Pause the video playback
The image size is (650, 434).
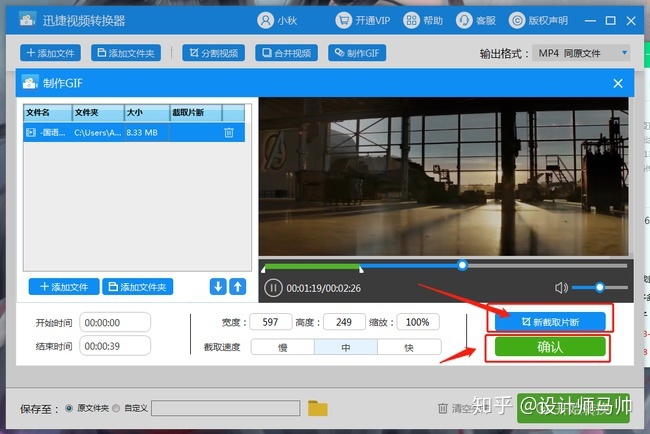[x=273, y=288]
